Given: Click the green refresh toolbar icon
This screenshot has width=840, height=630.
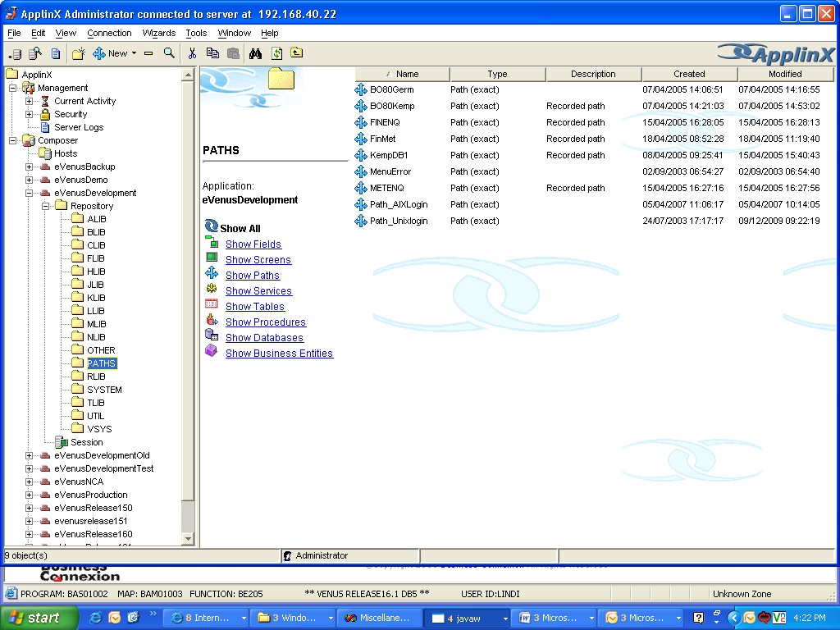Looking at the screenshot, I should (276, 53).
